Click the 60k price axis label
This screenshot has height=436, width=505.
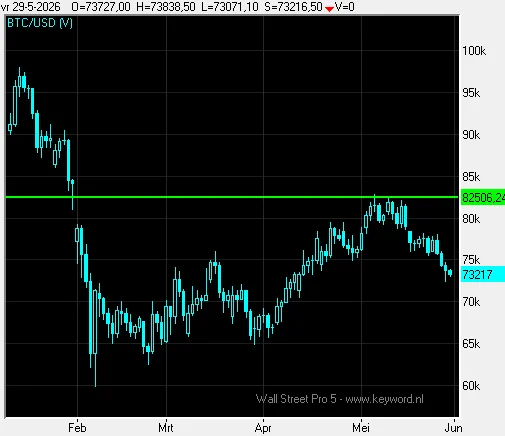[x=471, y=386]
